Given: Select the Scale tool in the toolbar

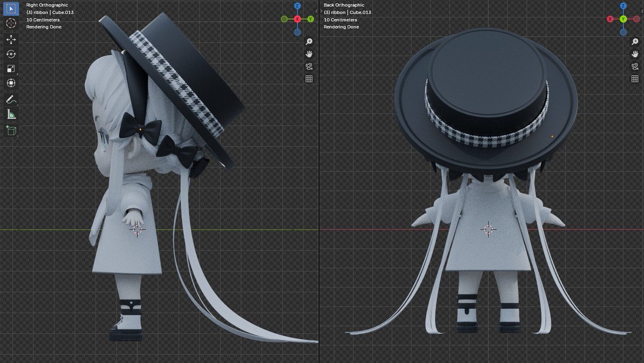Looking at the screenshot, I should click(11, 69).
